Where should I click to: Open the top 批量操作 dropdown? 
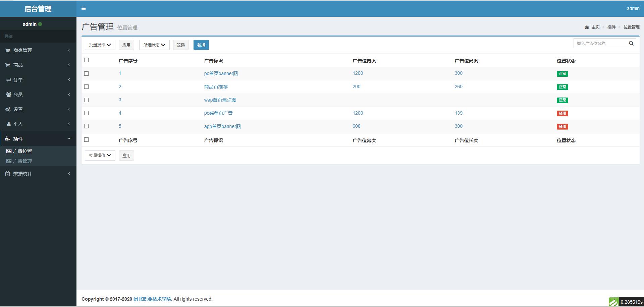coord(100,45)
